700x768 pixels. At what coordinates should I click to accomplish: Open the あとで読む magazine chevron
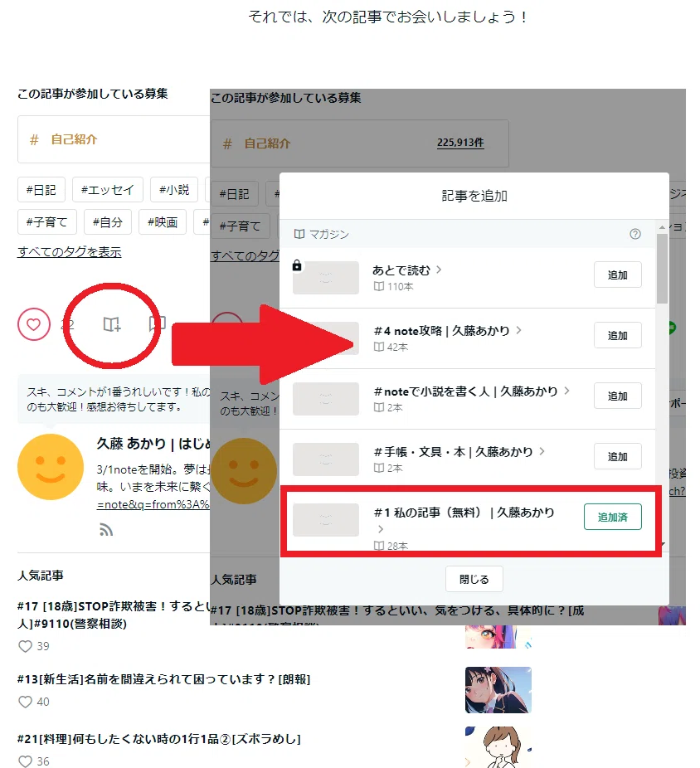(439, 270)
